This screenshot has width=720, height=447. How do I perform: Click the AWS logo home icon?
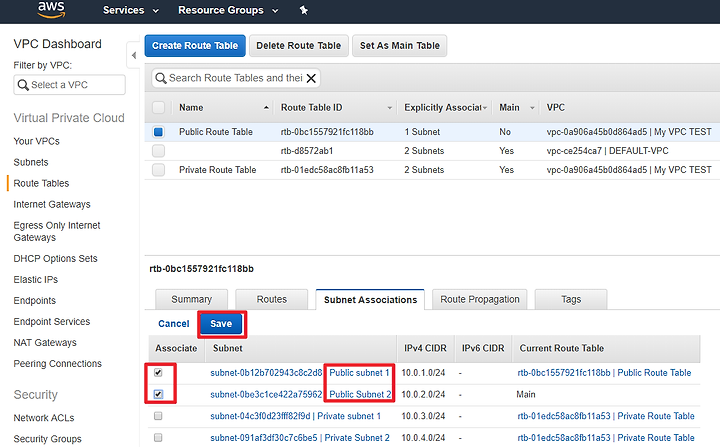51,10
